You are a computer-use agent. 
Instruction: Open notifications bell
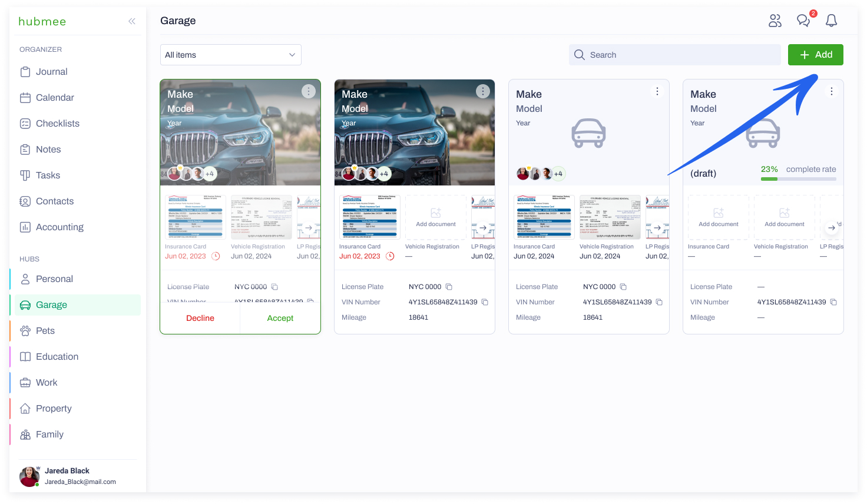pyautogui.click(x=831, y=21)
